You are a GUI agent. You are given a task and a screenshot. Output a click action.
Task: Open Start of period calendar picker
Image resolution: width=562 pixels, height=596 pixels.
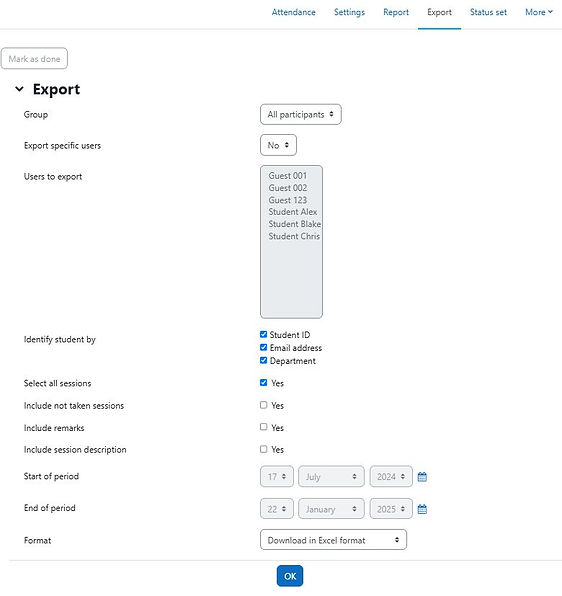[x=422, y=477]
